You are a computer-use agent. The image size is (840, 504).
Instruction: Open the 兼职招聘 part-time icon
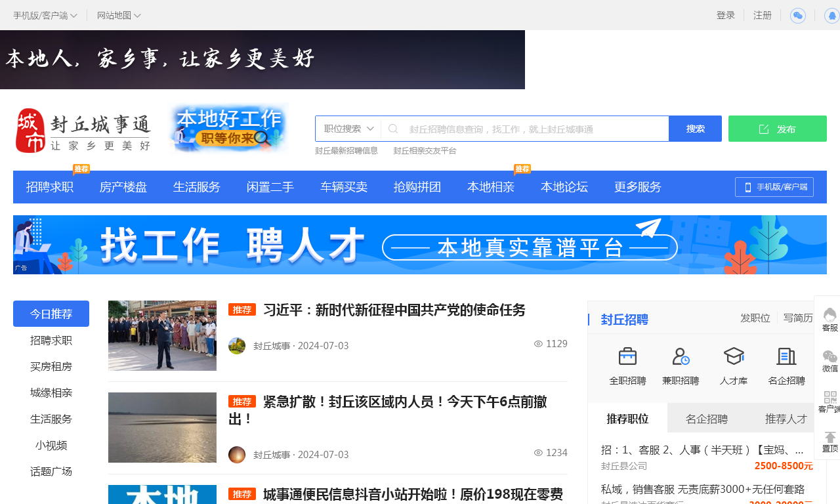pos(681,356)
